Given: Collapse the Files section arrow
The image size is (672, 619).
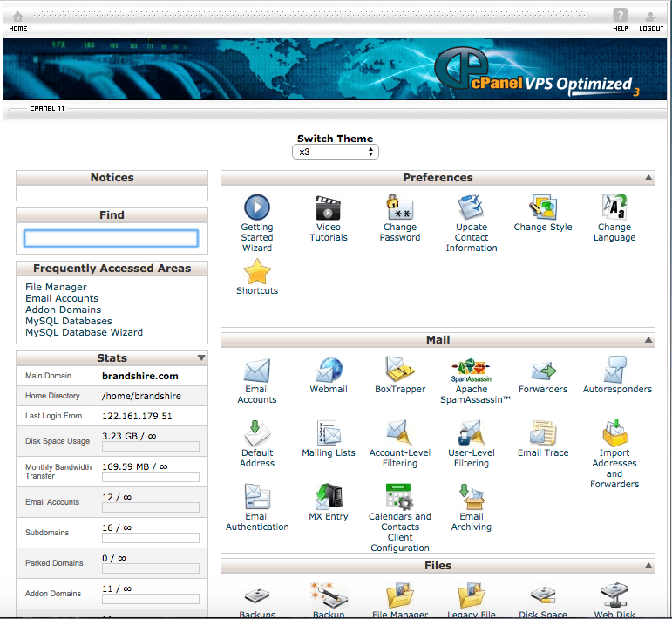Looking at the screenshot, I should click(x=648, y=566).
